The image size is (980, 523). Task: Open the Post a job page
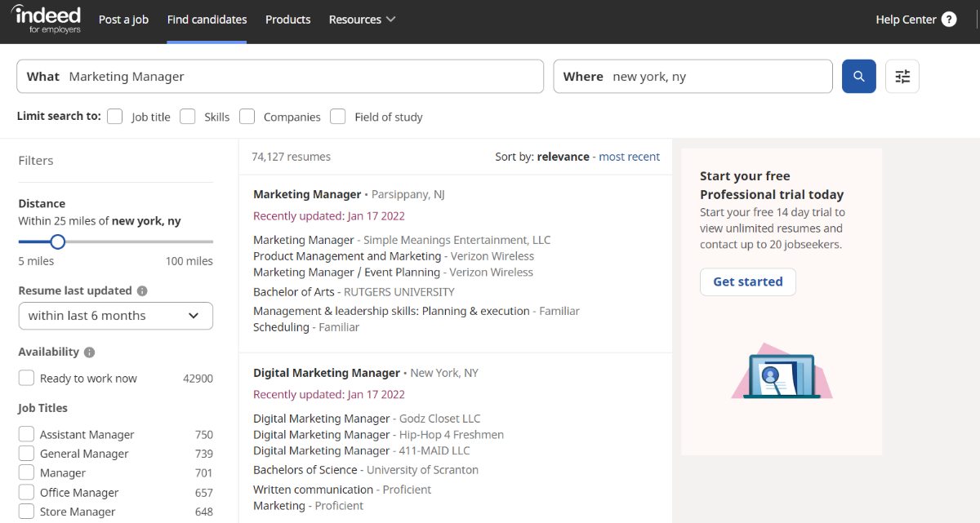123,20
